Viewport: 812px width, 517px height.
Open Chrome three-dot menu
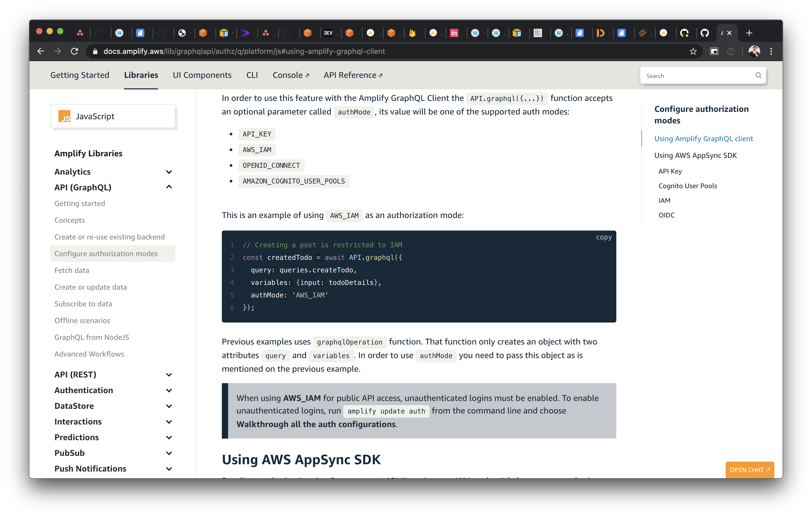pyautogui.click(x=771, y=51)
